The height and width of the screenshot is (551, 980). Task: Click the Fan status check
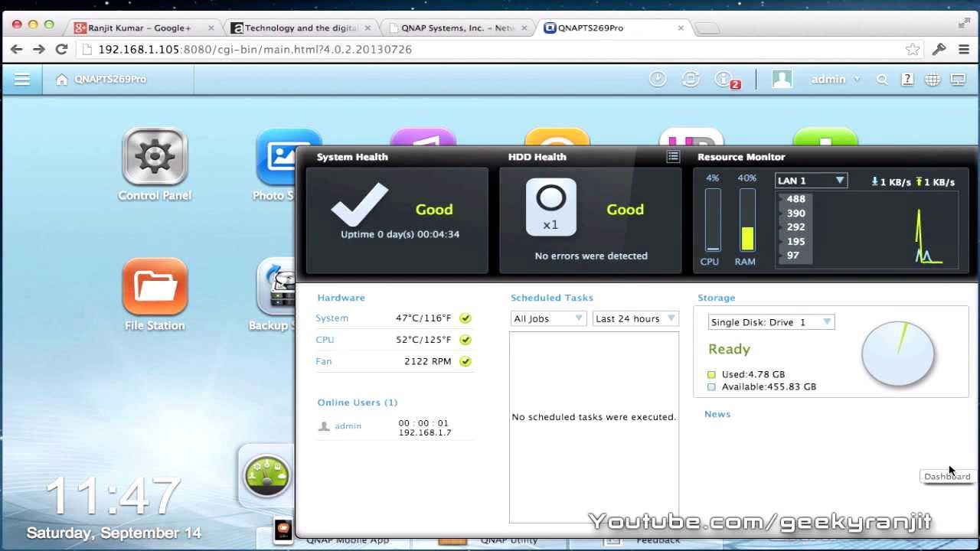(x=465, y=361)
